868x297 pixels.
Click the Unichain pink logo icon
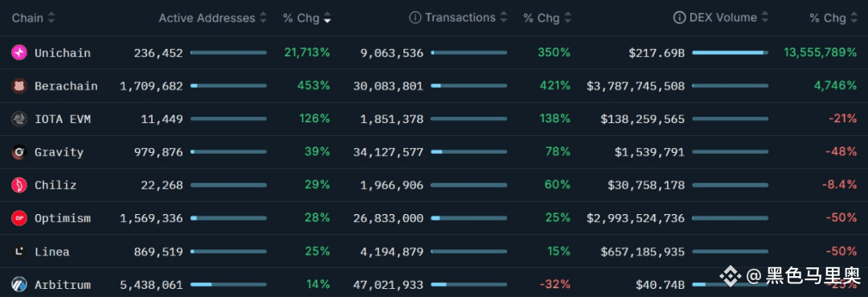click(19, 52)
